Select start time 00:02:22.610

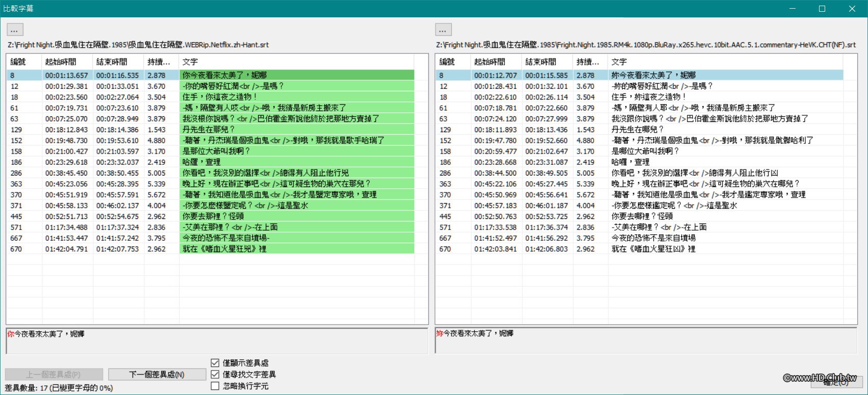click(496, 97)
